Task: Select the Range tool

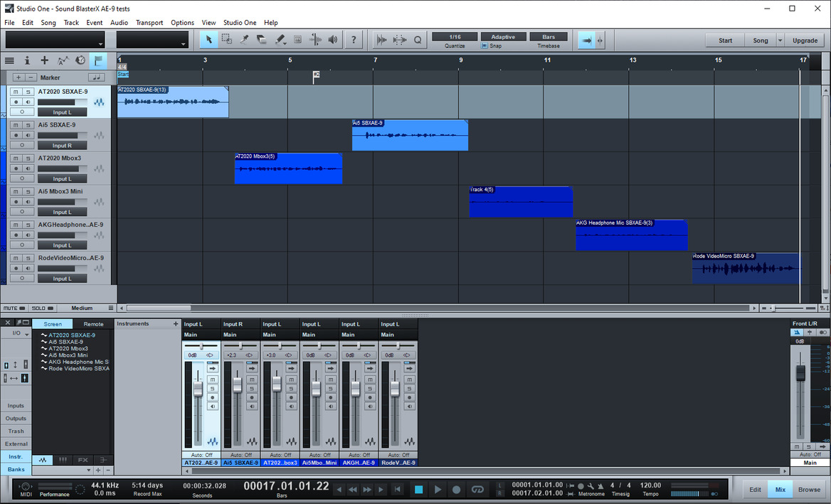Action: [x=226, y=40]
